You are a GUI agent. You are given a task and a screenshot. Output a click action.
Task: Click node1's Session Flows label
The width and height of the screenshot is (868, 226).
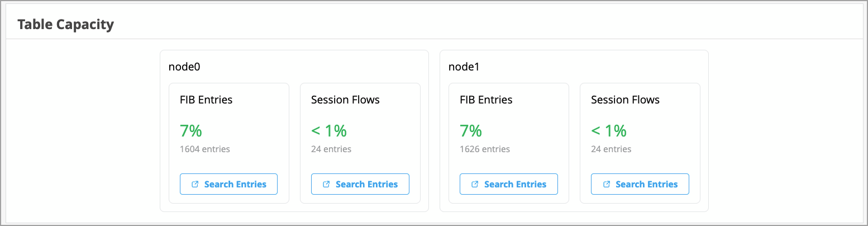click(x=625, y=100)
